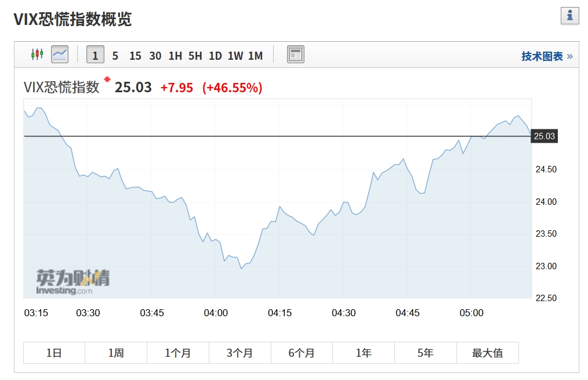This screenshot has height=380, width=588.
Task: Open the chart summary panel icon
Action: (x=295, y=54)
